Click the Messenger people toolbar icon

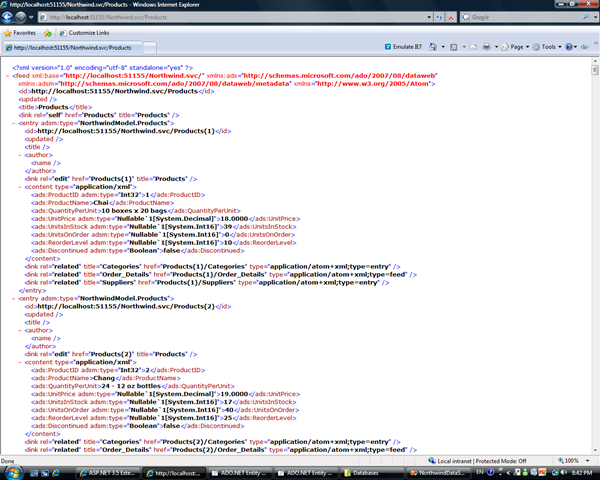pyautogui.click(x=584, y=47)
